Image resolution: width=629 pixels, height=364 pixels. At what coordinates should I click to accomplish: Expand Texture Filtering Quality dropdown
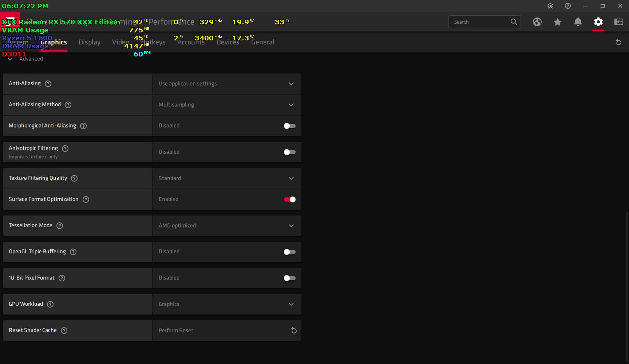coord(226,178)
